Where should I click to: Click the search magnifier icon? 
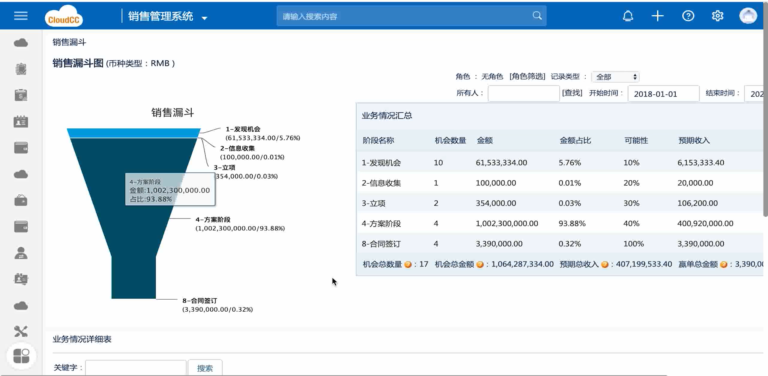(537, 16)
